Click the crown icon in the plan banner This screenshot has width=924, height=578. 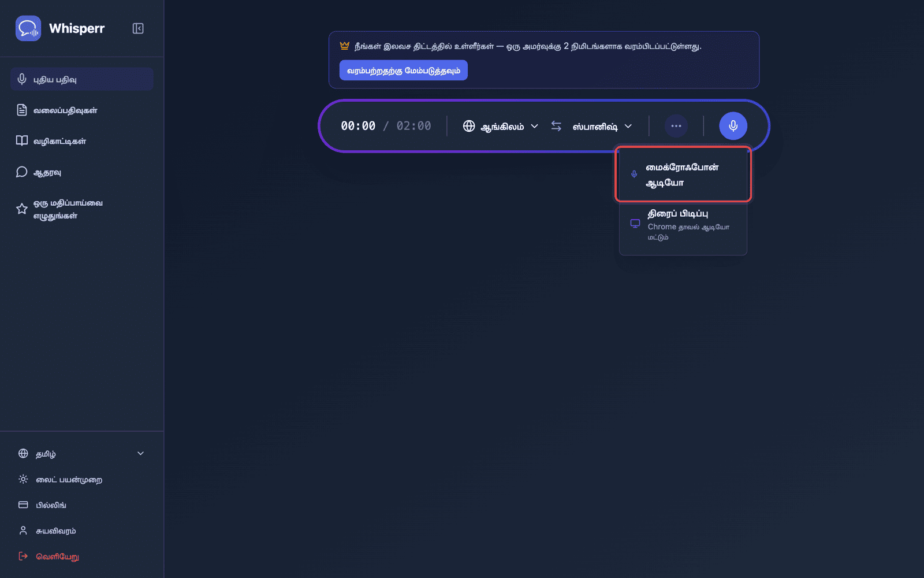coord(345,46)
